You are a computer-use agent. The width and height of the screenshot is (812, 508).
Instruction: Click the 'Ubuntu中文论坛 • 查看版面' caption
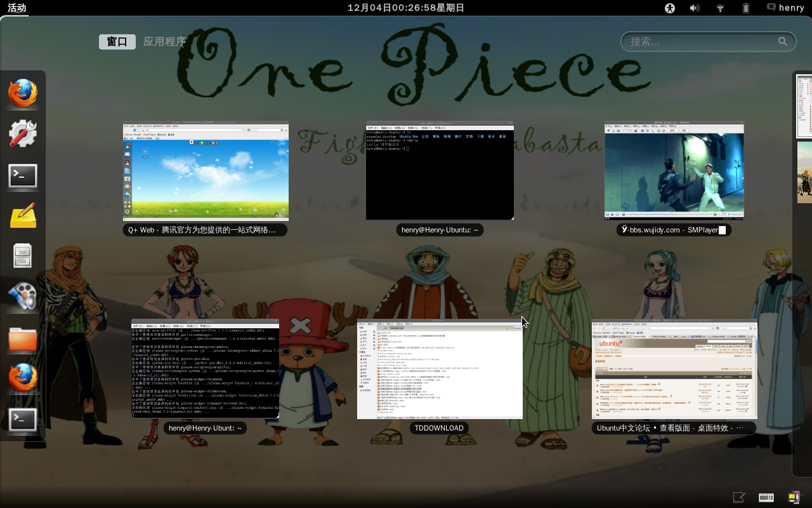(674, 428)
